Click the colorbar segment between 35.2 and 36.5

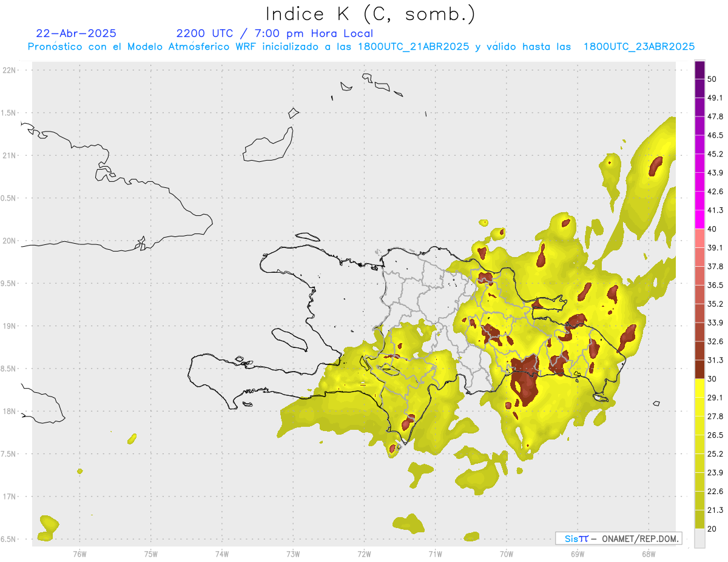(699, 295)
